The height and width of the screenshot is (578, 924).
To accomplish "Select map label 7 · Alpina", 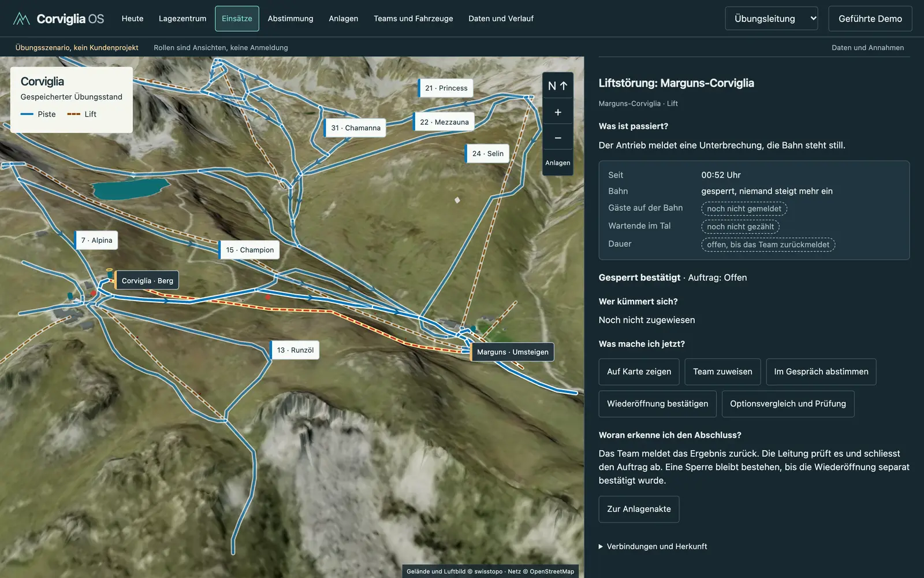I will [x=96, y=240].
